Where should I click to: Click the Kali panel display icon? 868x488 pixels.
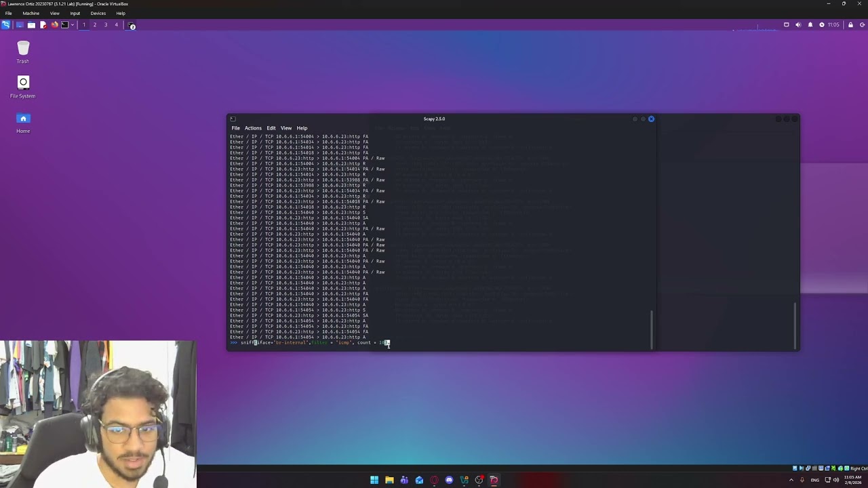[x=786, y=25]
